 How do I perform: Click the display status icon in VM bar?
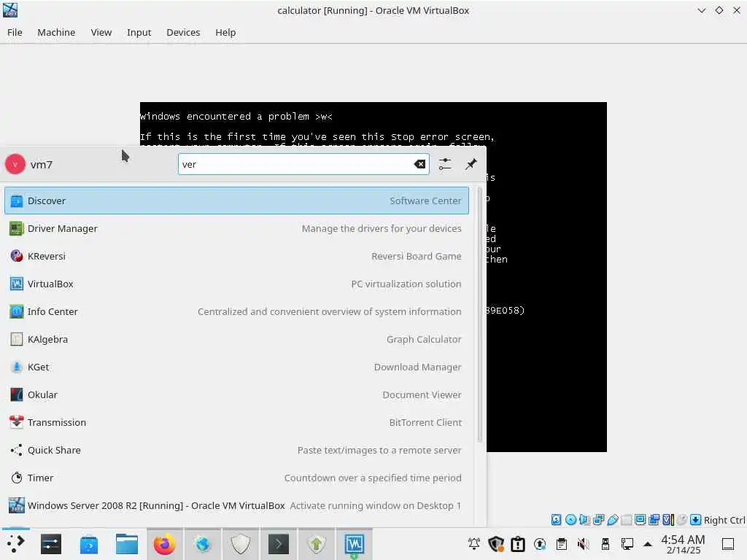[x=640, y=519]
